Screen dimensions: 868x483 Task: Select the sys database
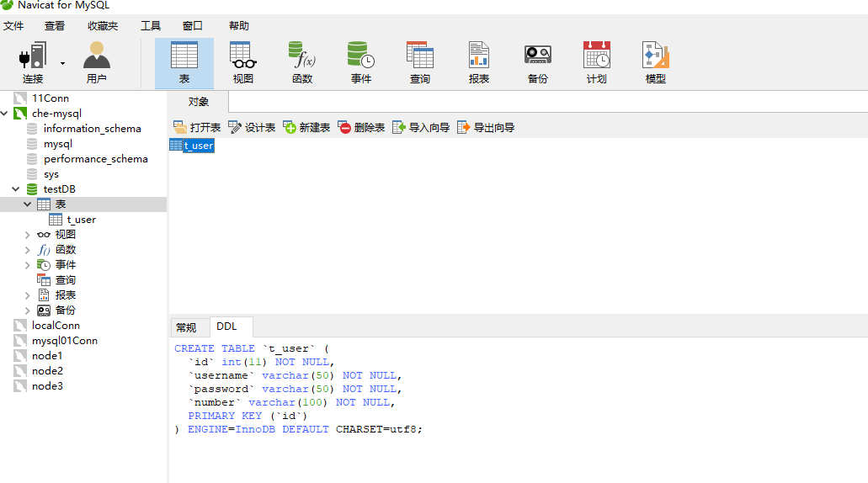(51, 174)
